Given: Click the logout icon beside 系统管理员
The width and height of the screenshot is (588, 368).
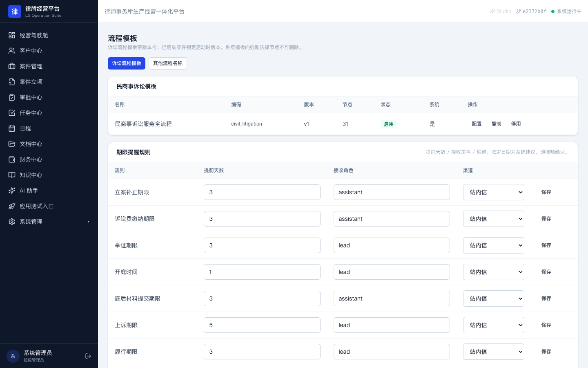Looking at the screenshot, I should [x=88, y=356].
